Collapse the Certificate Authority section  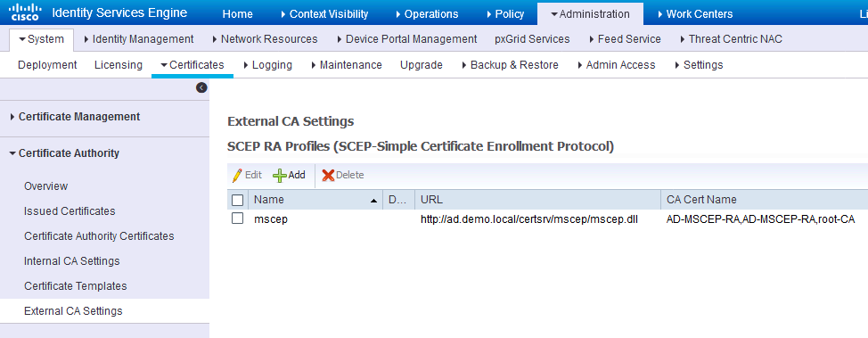[x=64, y=153]
